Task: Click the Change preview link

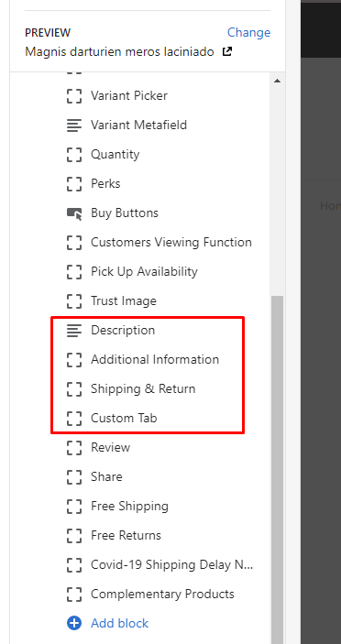Action: coord(249,32)
